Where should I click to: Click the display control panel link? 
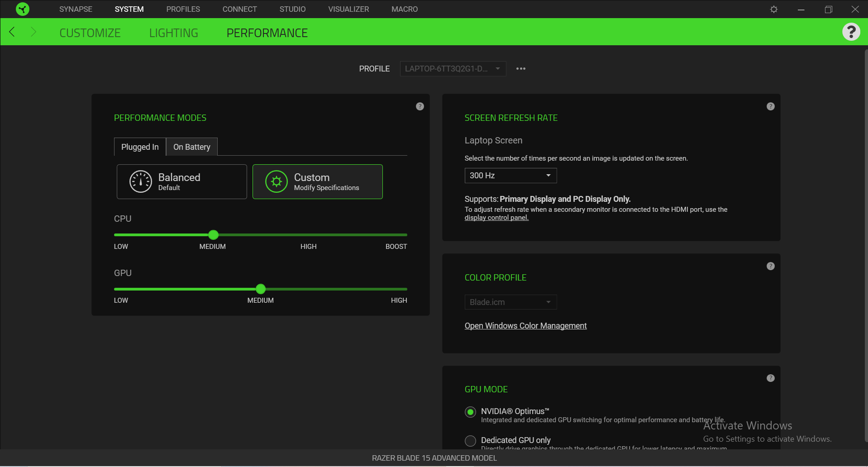click(x=496, y=218)
